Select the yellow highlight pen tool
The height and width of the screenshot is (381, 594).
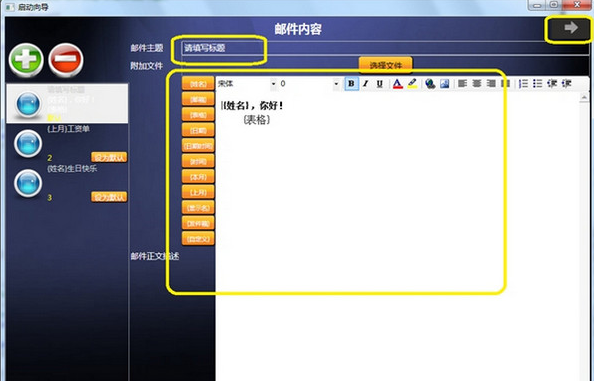[412, 83]
